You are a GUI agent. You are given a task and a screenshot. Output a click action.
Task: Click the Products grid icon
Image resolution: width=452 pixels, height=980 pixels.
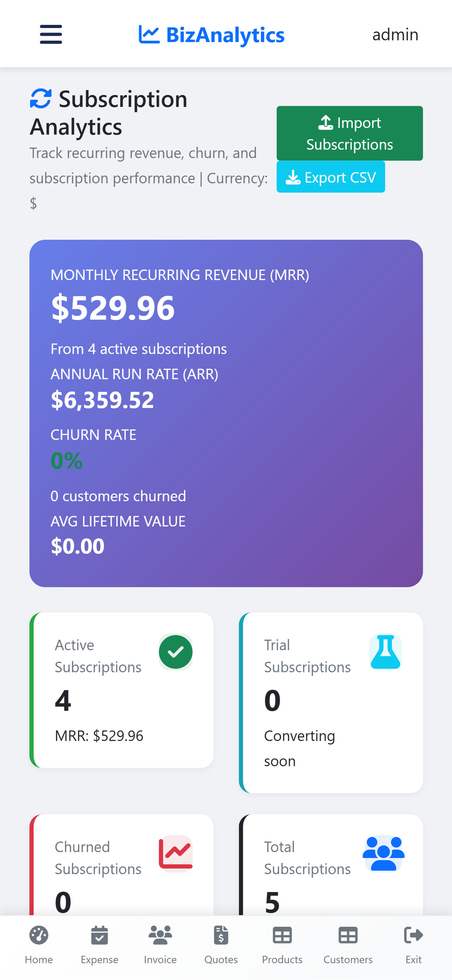[x=282, y=935]
